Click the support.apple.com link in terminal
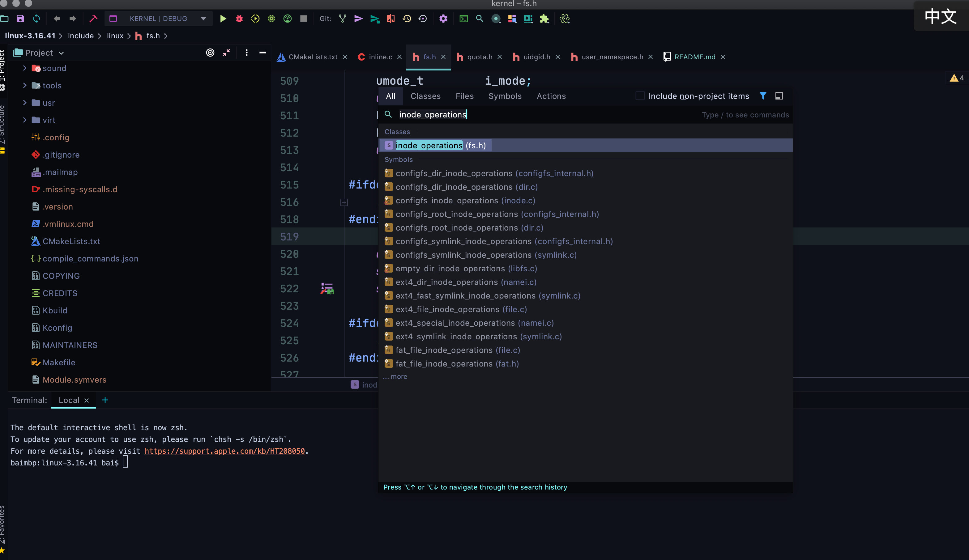 224,451
